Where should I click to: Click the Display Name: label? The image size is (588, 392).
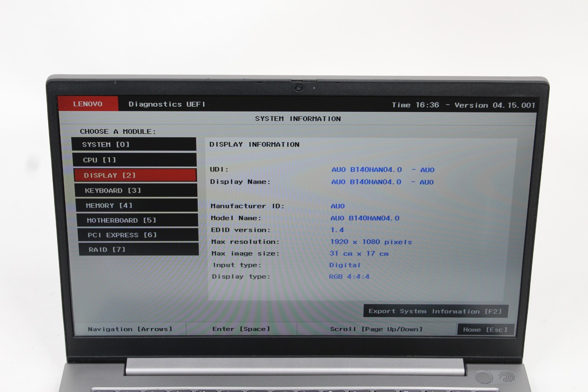(240, 182)
